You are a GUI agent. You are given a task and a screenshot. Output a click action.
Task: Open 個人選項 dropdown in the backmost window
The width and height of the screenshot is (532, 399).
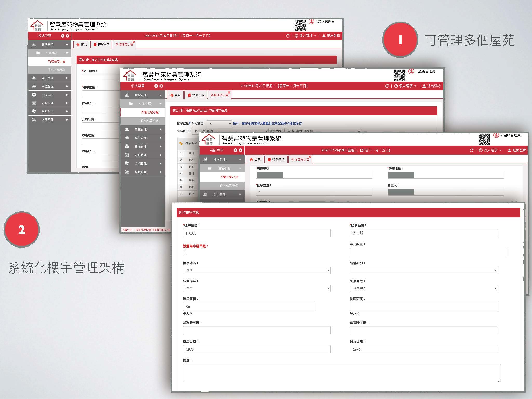point(305,36)
